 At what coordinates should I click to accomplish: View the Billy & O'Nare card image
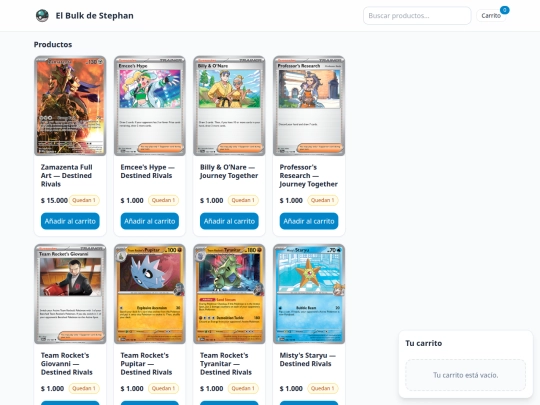click(x=229, y=106)
